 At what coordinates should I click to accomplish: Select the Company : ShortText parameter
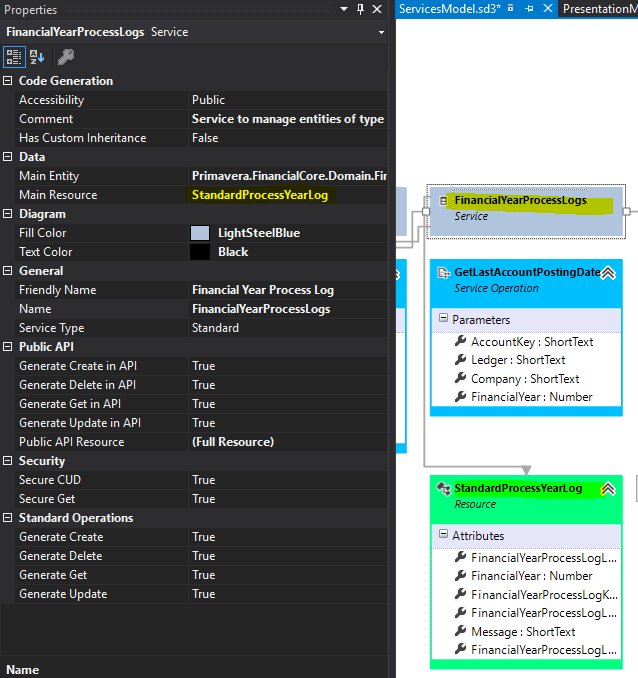tap(525, 379)
